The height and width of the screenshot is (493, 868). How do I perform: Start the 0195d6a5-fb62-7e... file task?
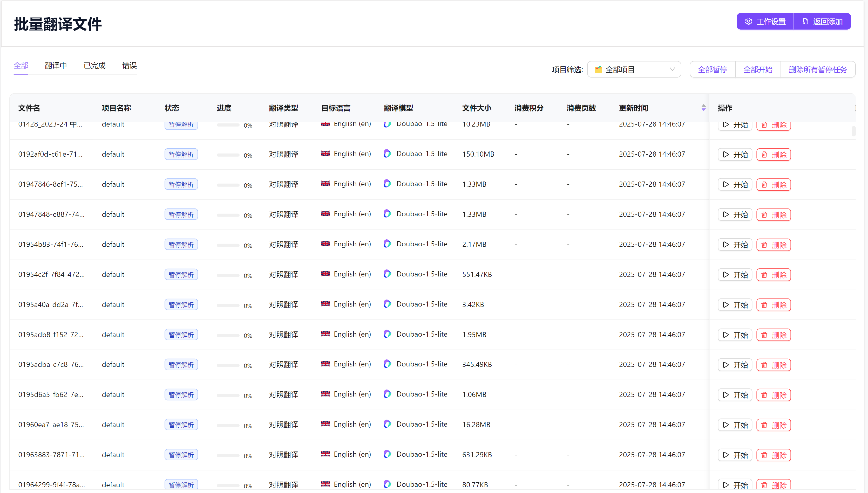tap(735, 395)
